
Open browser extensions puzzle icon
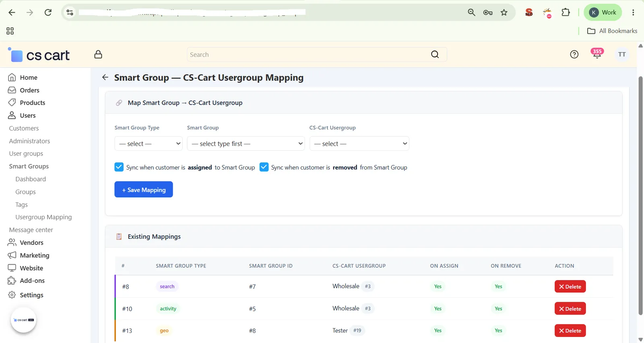click(566, 12)
